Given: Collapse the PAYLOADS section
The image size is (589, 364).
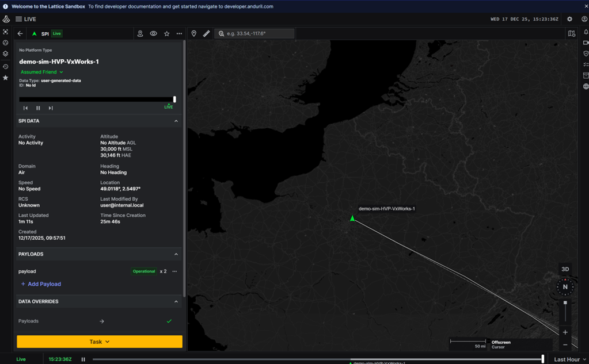Looking at the screenshot, I should click(176, 254).
